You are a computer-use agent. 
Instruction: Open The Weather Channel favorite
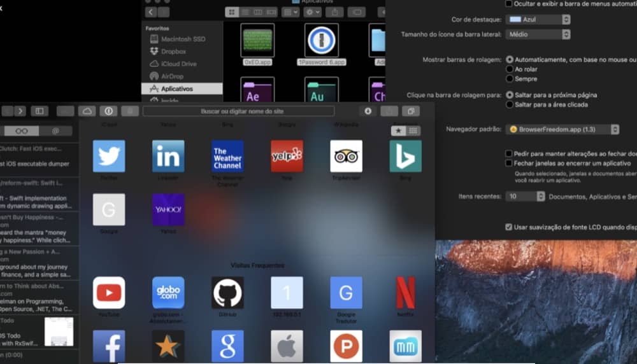(x=227, y=157)
